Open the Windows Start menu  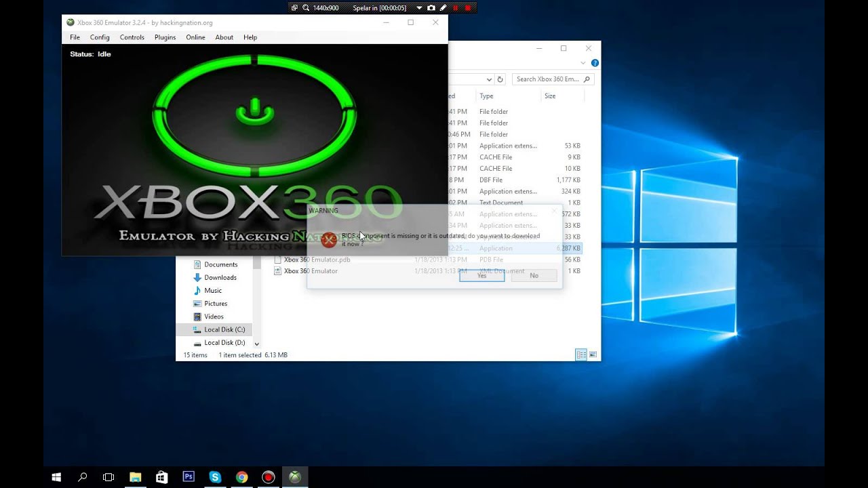point(56,477)
